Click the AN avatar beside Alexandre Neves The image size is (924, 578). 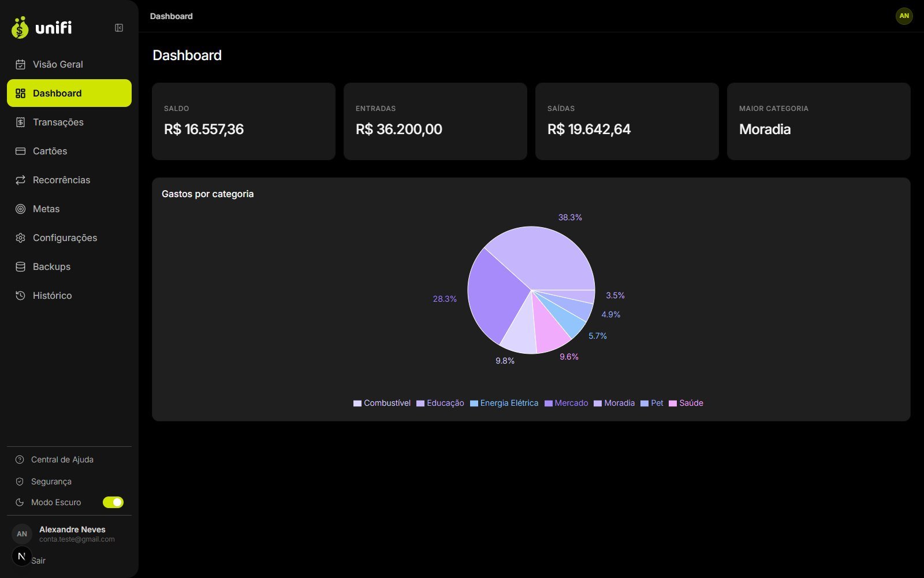click(x=22, y=533)
